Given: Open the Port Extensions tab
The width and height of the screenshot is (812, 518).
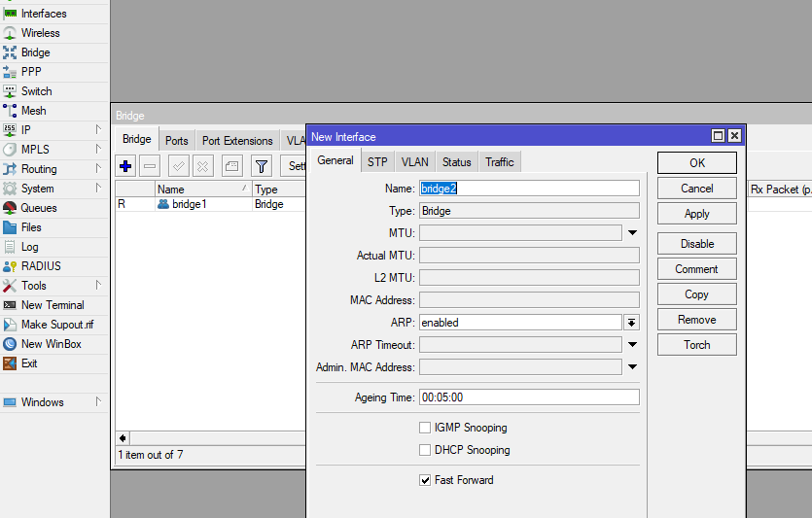Looking at the screenshot, I should [x=237, y=141].
